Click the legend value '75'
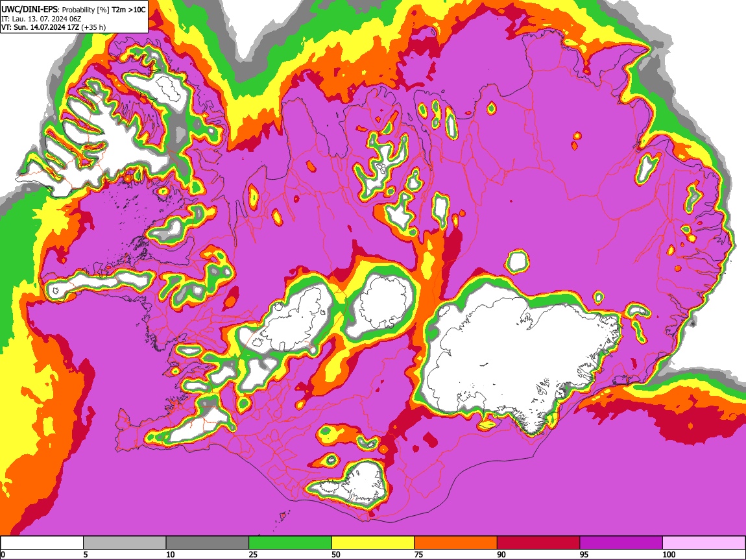Viewport: 746px width, 560px height. click(418, 554)
